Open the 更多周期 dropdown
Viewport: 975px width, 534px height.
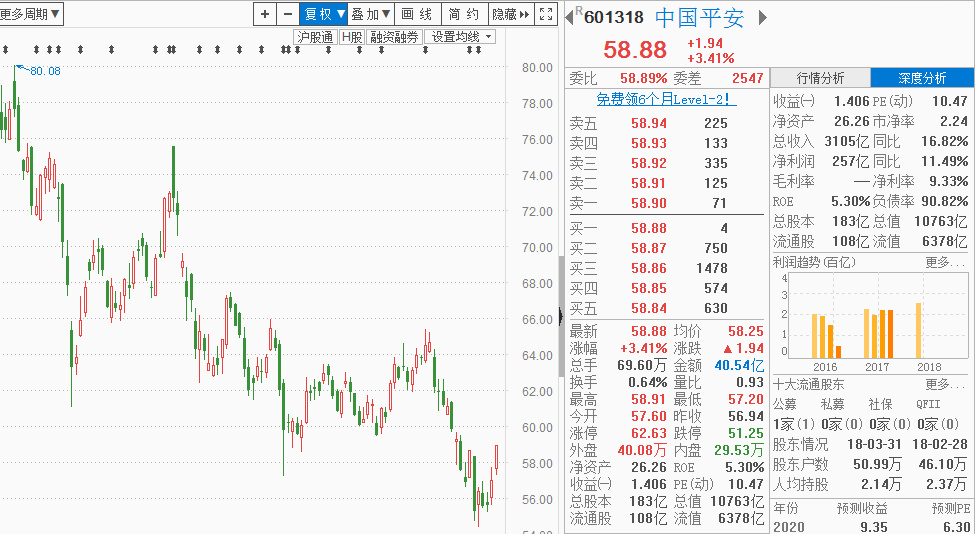(x=30, y=14)
